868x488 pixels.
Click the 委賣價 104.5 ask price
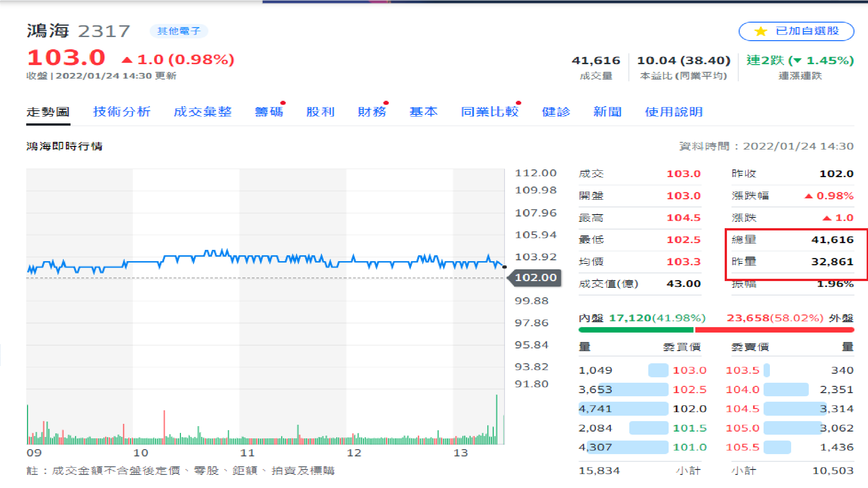[x=742, y=408]
